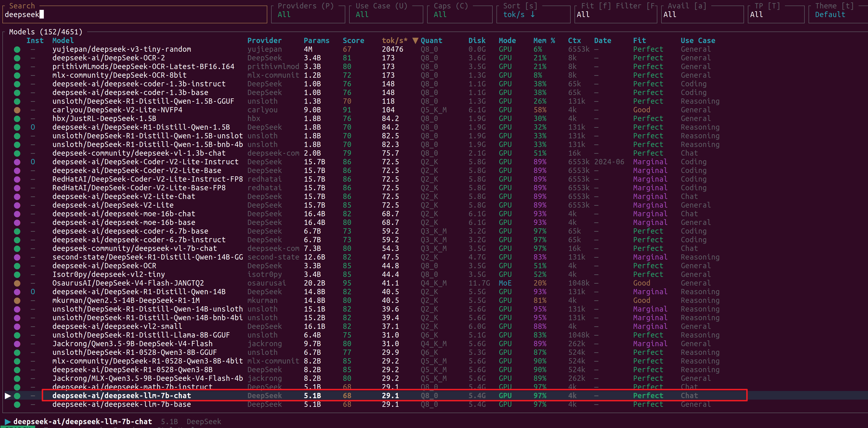Click green status dot for DeepSeek-OCR-2
The image size is (868, 428).
click(17, 58)
